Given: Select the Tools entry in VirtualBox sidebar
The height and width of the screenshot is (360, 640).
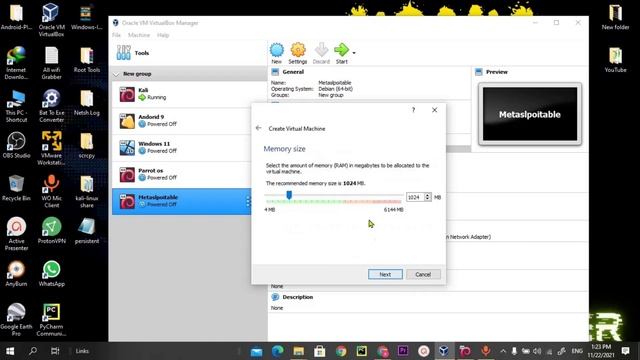Looking at the screenshot, I should 189,53.
